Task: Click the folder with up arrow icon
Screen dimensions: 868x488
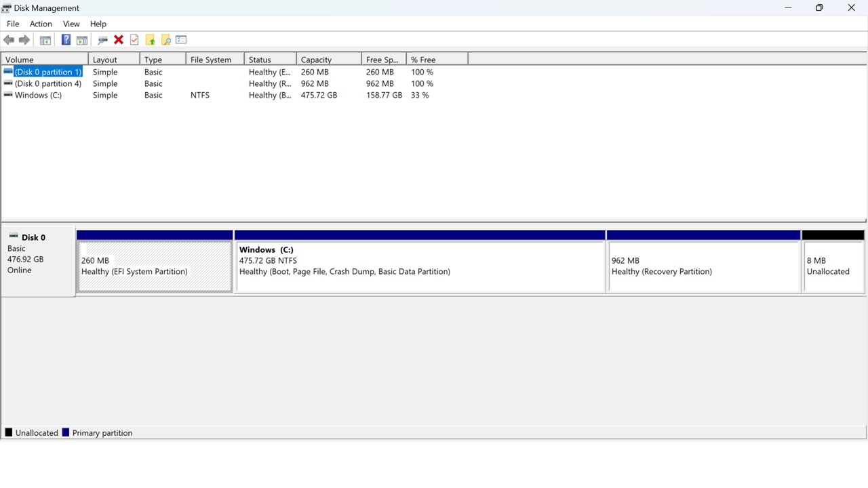Action: [150, 39]
